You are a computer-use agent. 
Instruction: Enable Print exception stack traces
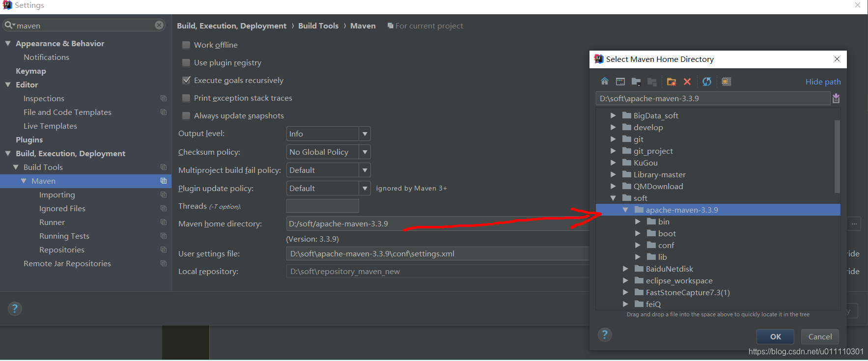tap(186, 98)
